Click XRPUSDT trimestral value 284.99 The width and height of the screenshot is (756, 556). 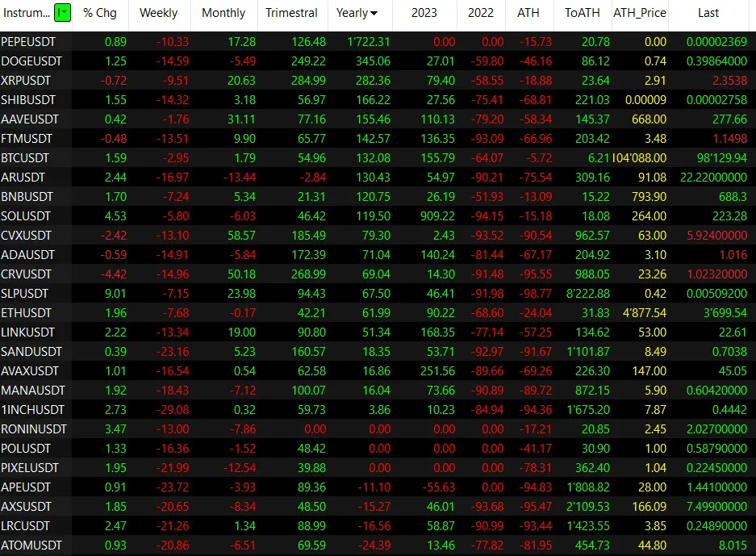[x=308, y=81]
